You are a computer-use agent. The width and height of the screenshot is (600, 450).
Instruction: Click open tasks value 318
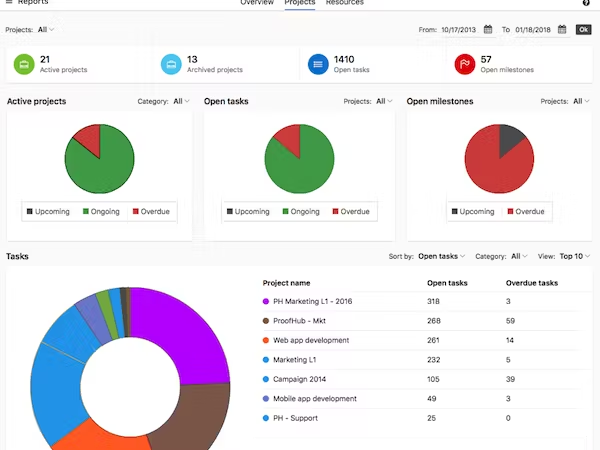(433, 302)
